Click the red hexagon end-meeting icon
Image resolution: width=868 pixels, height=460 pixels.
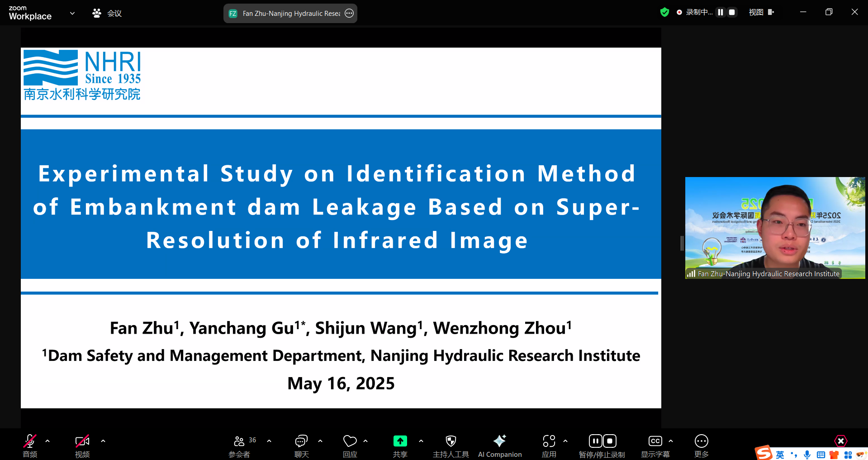click(841, 441)
